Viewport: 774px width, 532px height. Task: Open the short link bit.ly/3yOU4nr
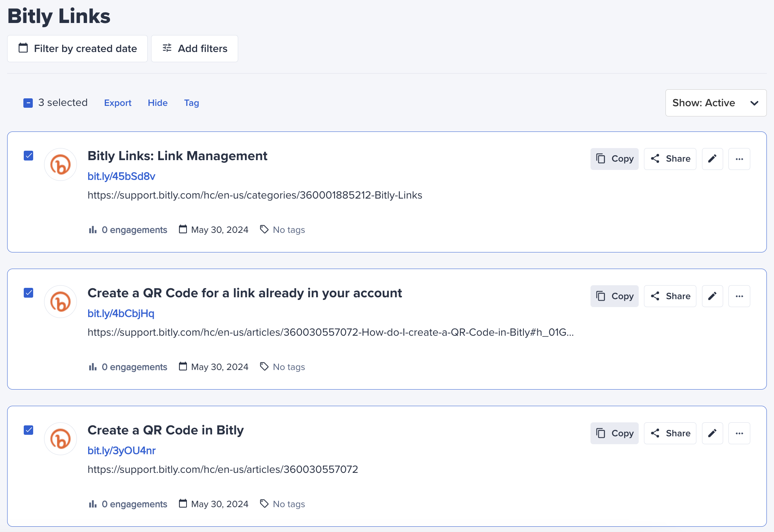coord(122,451)
